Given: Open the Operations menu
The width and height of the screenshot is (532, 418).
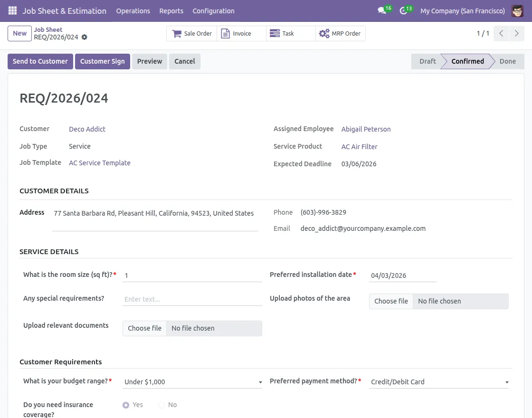Looking at the screenshot, I should (x=133, y=11).
